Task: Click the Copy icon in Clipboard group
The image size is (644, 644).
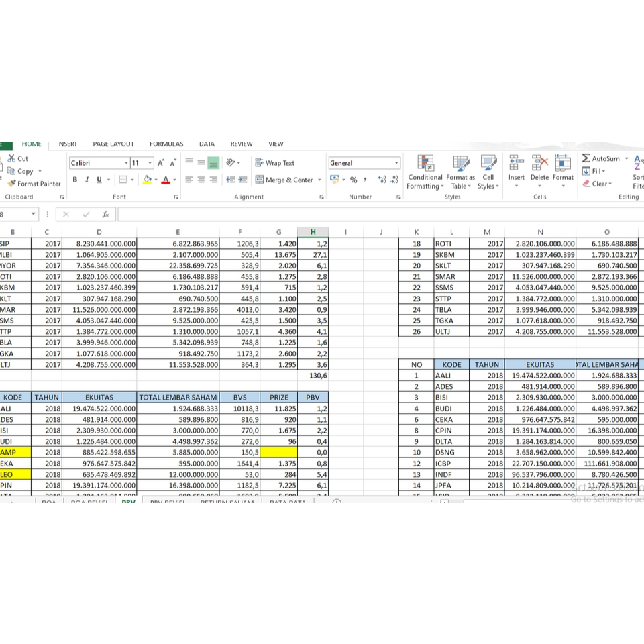Action: (11, 171)
